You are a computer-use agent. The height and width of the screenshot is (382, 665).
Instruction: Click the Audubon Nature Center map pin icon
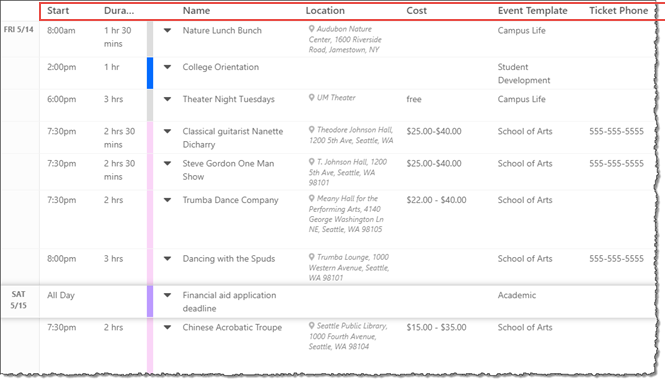click(312, 29)
